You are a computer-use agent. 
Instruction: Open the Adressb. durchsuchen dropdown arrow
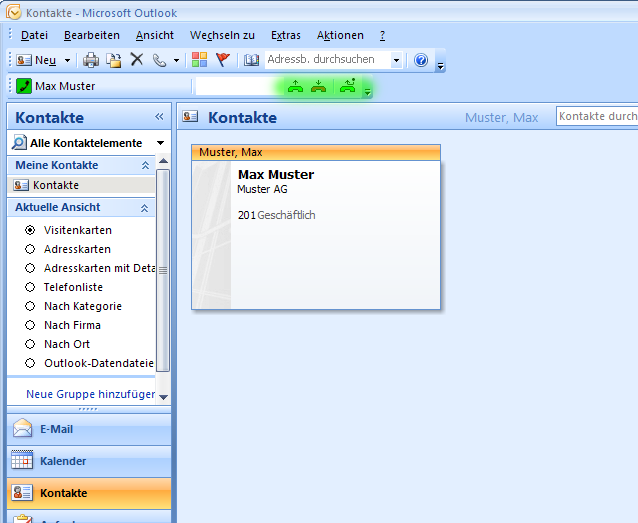tap(396, 61)
